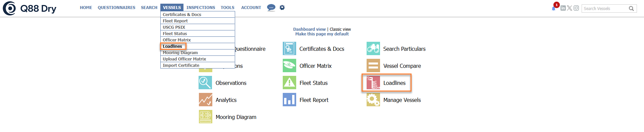Open the Search Particulars binoculars icon
This screenshot has width=644, height=132.
tap(373, 48)
